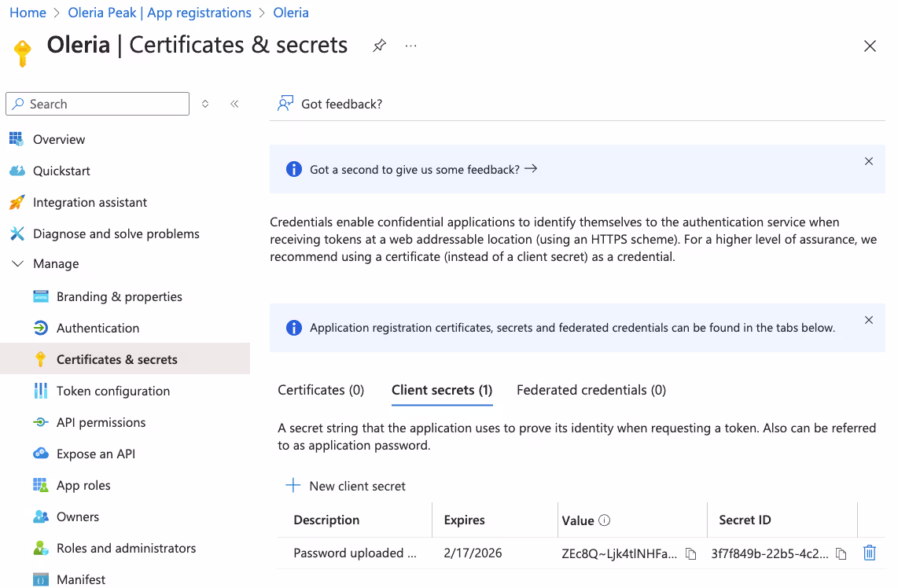898x588 pixels.
Task: Collapse the sidebar with double chevron
Action: click(234, 104)
